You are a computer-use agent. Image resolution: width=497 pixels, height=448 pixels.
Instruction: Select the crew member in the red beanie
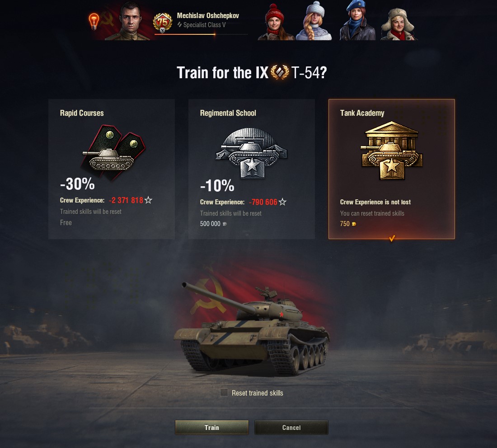click(x=276, y=23)
